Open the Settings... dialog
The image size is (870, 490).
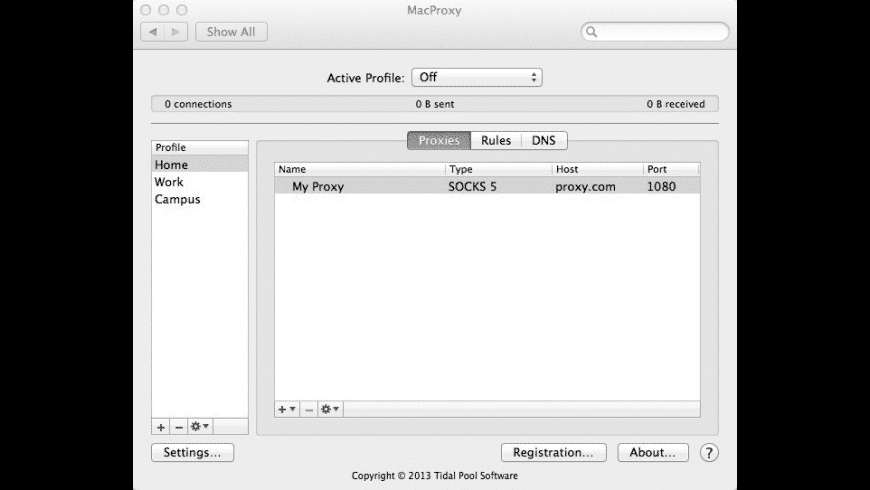click(x=193, y=453)
